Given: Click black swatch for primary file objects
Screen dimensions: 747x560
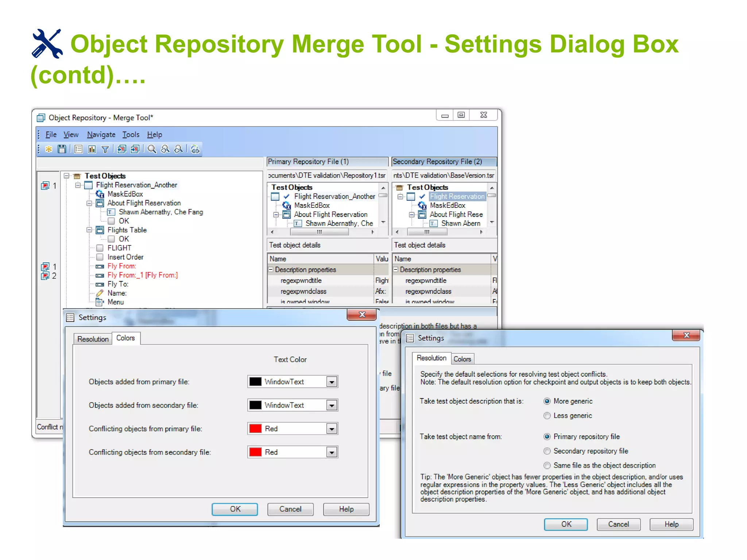Looking at the screenshot, I should click(x=255, y=382).
